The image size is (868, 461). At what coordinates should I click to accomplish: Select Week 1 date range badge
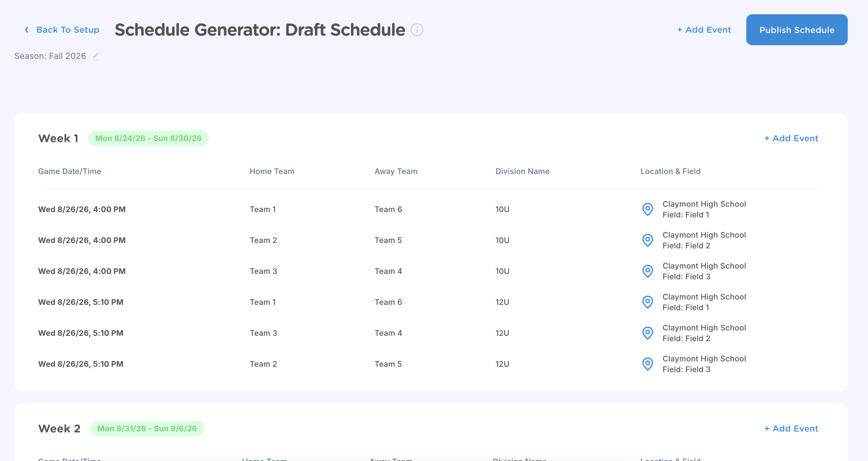click(148, 138)
